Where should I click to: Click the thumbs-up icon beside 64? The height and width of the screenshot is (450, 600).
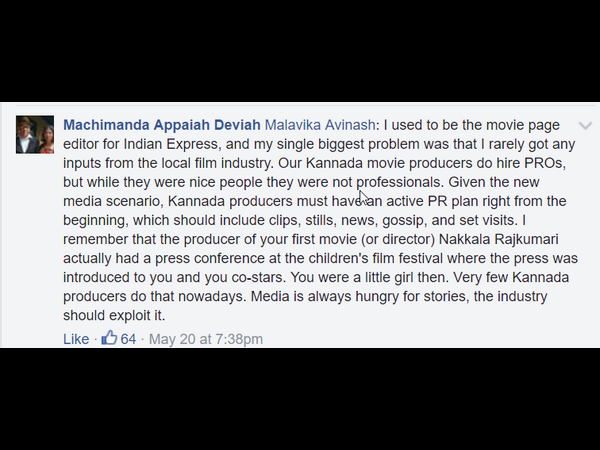(109, 338)
